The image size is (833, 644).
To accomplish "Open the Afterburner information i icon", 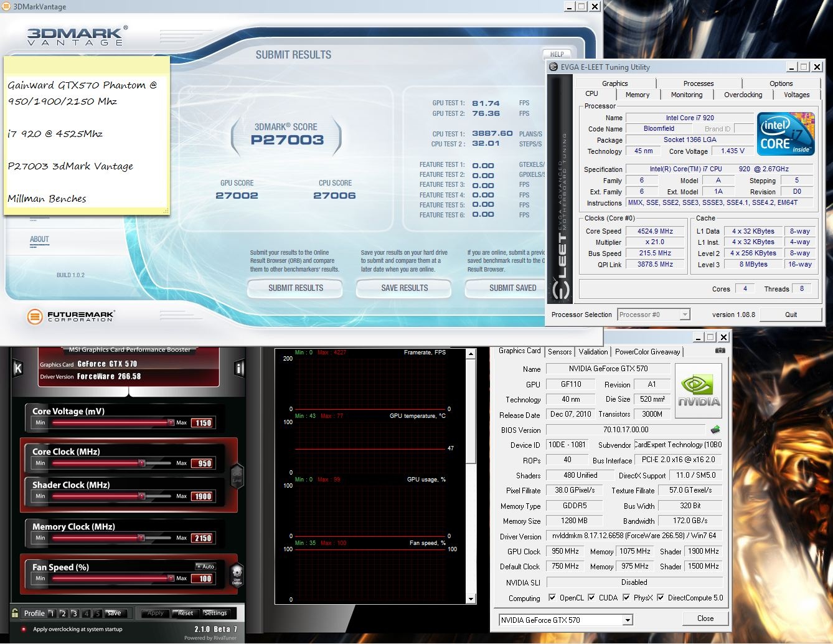I will [x=239, y=368].
